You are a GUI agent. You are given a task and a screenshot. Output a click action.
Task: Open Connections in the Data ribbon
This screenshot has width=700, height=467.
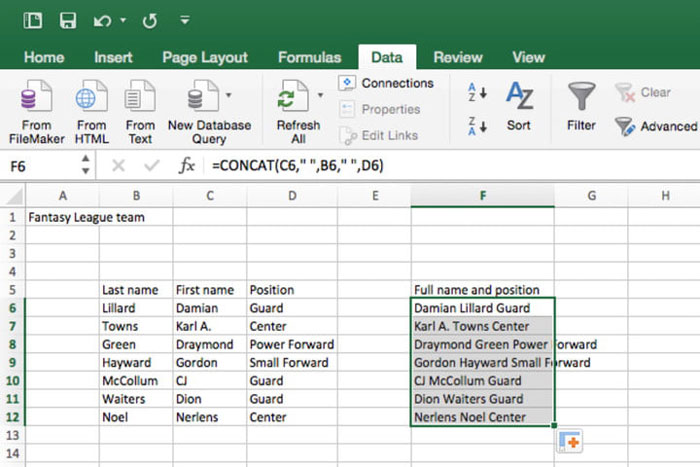click(x=386, y=83)
